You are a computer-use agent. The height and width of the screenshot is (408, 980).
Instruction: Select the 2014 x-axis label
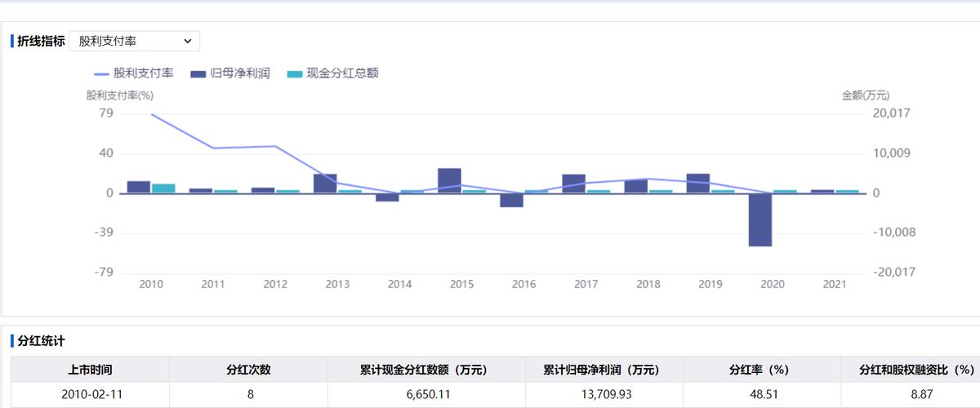tap(399, 284)
